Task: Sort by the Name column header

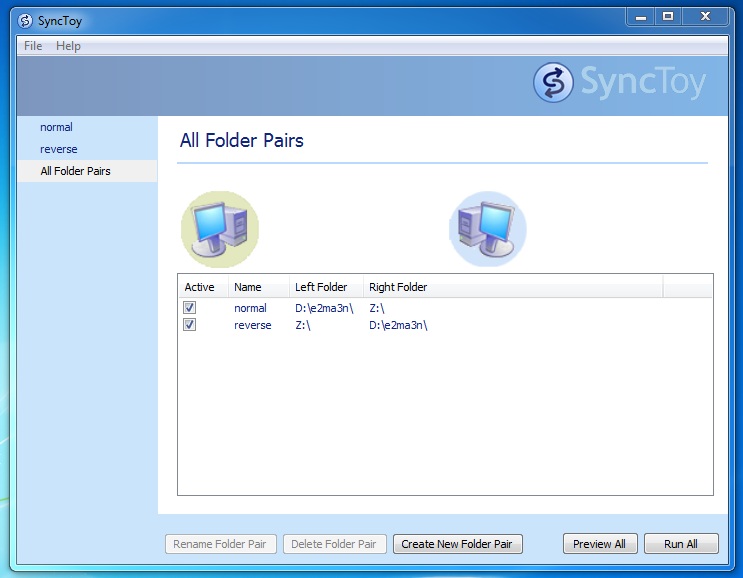Action: click(259, 287)
